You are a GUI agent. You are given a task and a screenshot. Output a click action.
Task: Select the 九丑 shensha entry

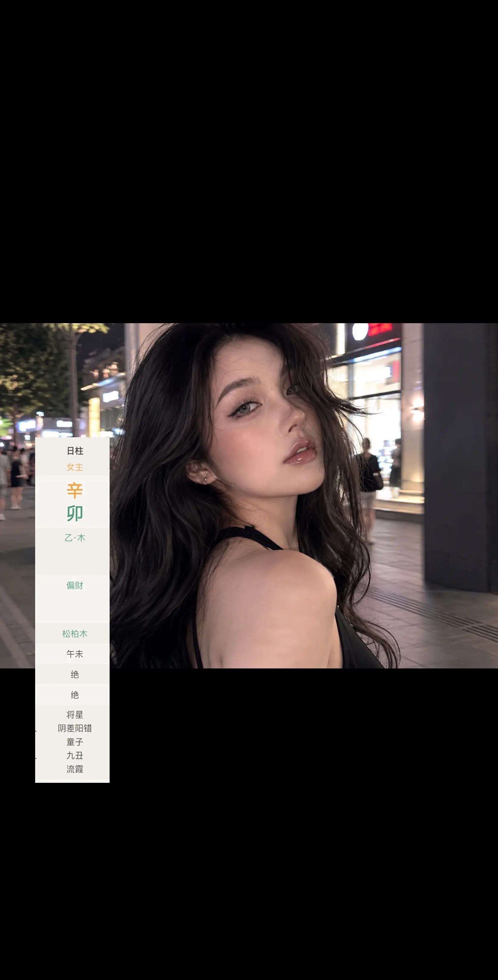74,755
